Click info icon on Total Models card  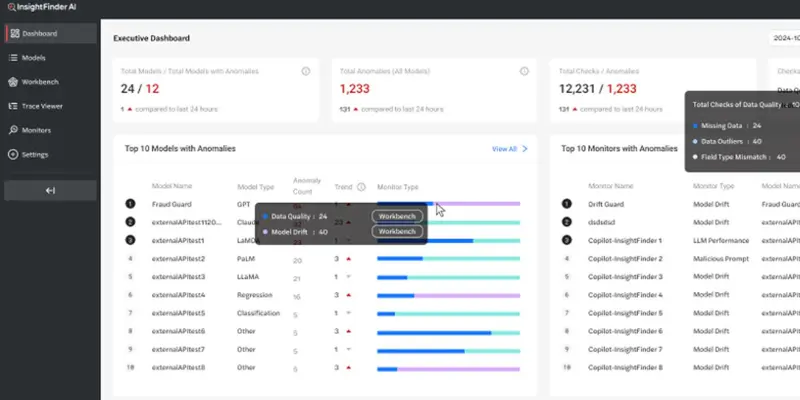306,71
